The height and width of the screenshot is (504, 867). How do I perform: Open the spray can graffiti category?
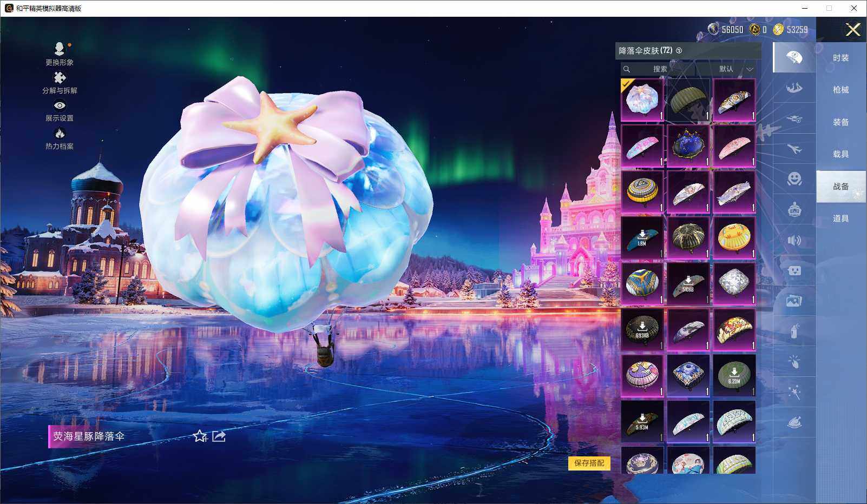pos(794,331)
